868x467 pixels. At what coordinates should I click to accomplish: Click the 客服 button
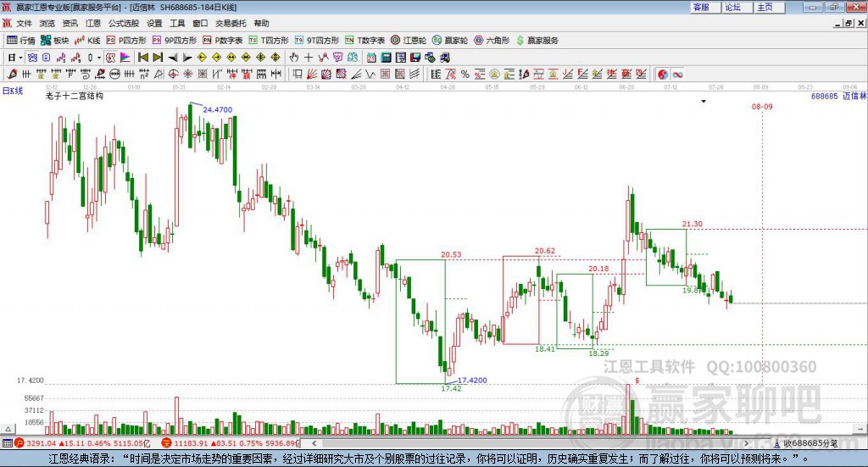[705, 7]
